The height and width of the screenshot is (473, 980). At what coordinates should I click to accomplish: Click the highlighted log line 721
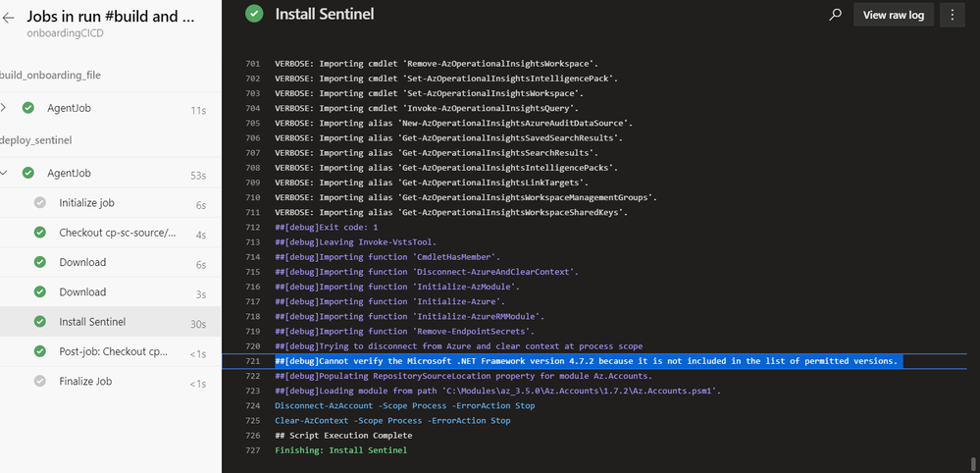587,361
